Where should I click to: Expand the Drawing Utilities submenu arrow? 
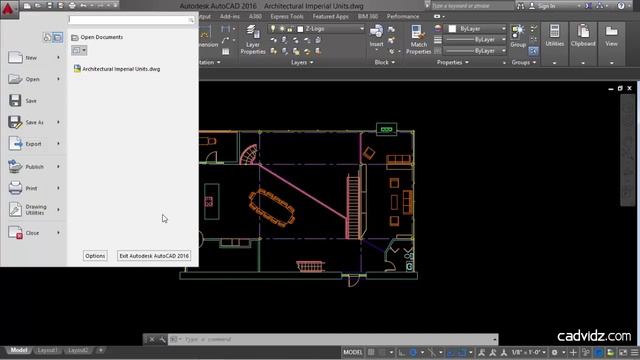coord(58,209)
